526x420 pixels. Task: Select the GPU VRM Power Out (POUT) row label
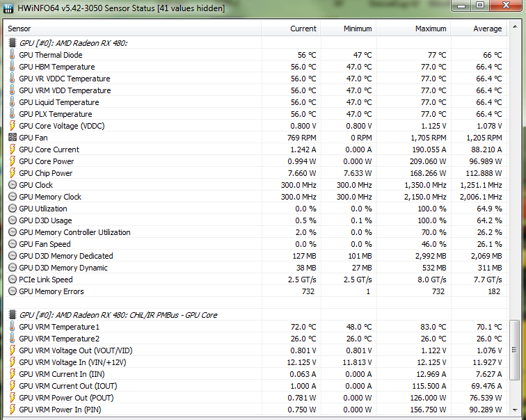[66, 398]
